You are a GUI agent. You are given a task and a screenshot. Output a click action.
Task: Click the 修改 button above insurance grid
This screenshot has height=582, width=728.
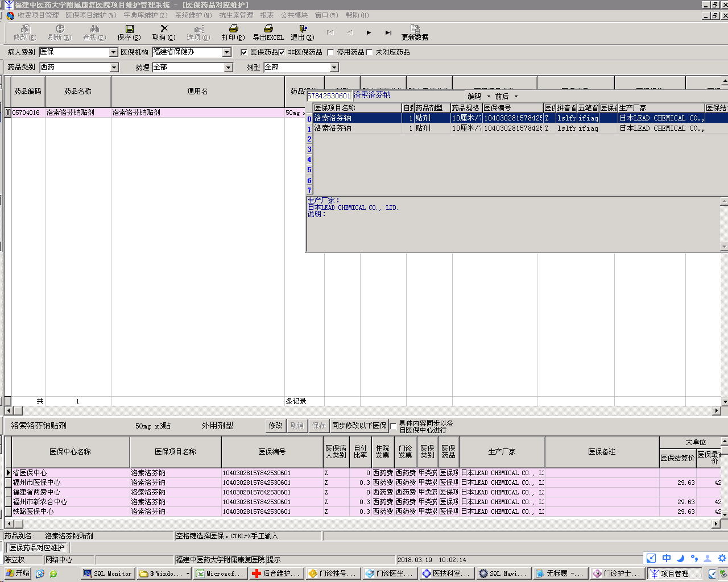[276, 426]
